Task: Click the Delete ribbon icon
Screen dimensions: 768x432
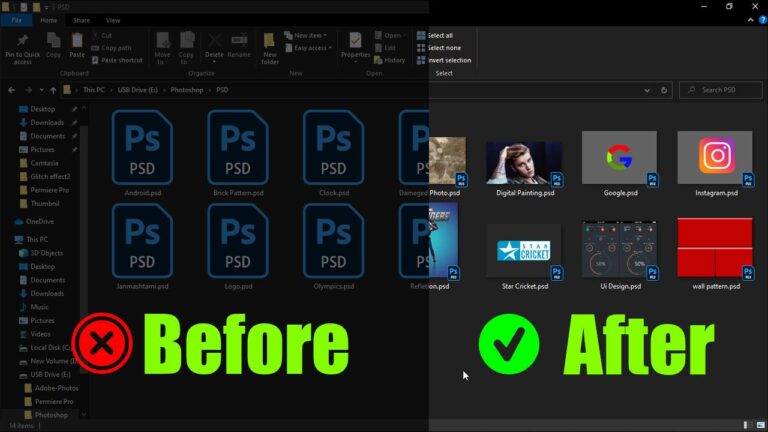Action: pyautogui.click(x=214, y=41)
